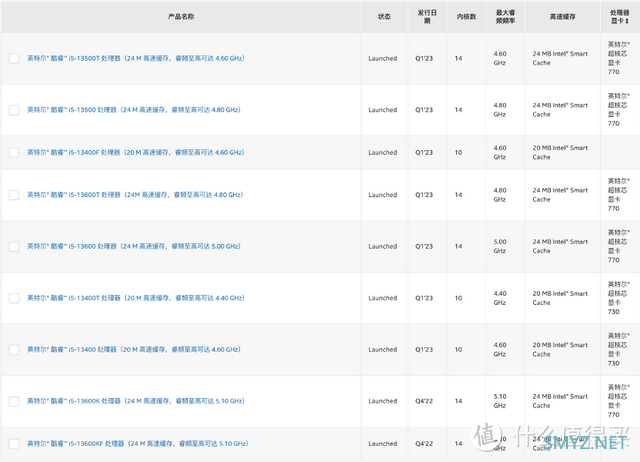Image resolution: width=640 pixels, height=462 pixels.
Task: Click the Launched status for i5-13500T
Action: pyautogui.click(x=382, y=58)
